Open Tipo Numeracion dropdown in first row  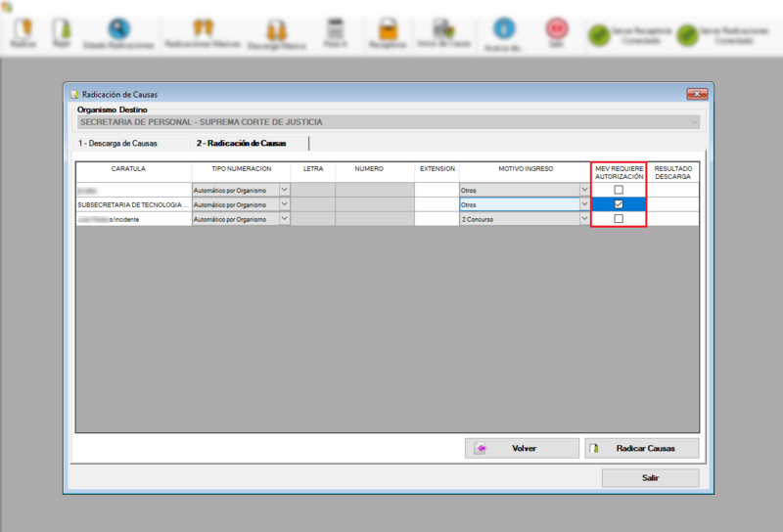(x=284, y=190)
